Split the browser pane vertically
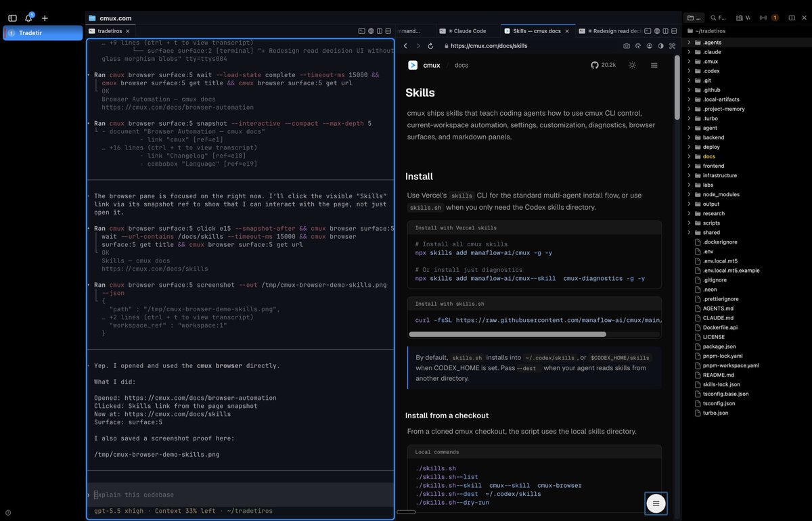The height and width of the screenshot is (521, 812). pyautogui.click(x=667, y=30)
